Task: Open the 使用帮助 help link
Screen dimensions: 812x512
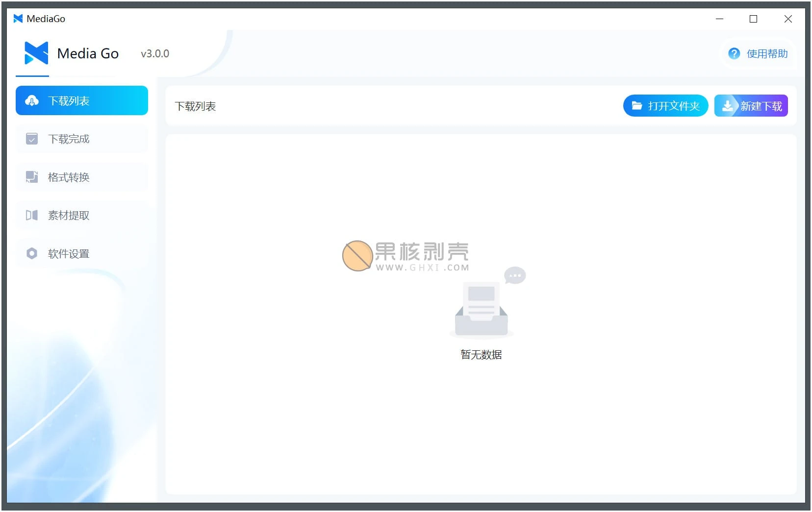Action: click(766, 54)
